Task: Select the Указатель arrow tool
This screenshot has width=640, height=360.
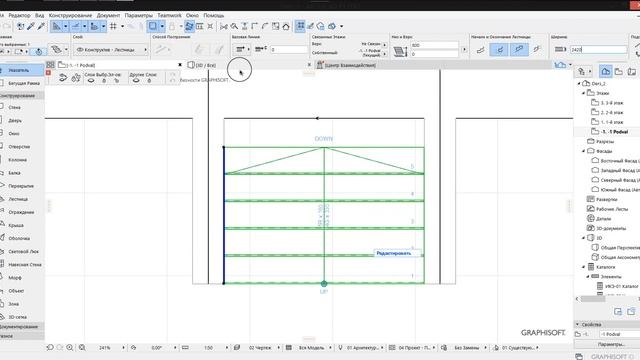Action: click(22, 70)
